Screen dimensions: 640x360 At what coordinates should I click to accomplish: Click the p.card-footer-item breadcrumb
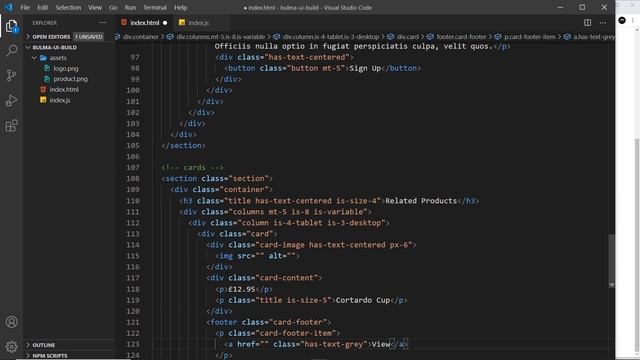530,37
